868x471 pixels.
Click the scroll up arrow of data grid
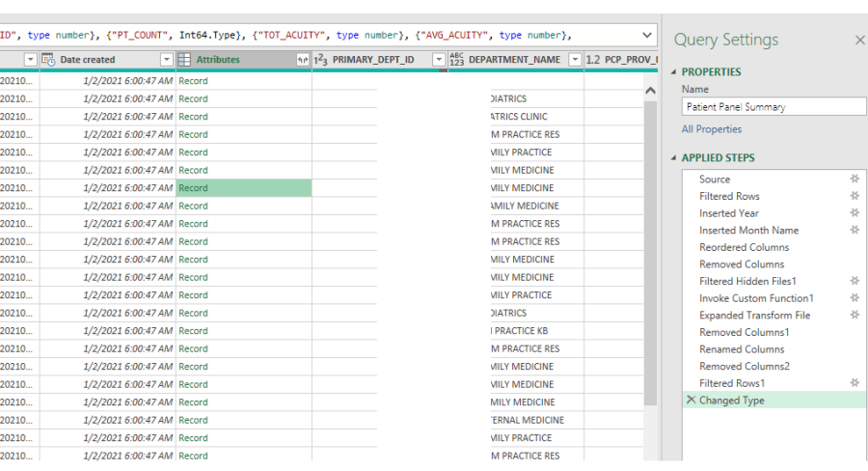650,91
